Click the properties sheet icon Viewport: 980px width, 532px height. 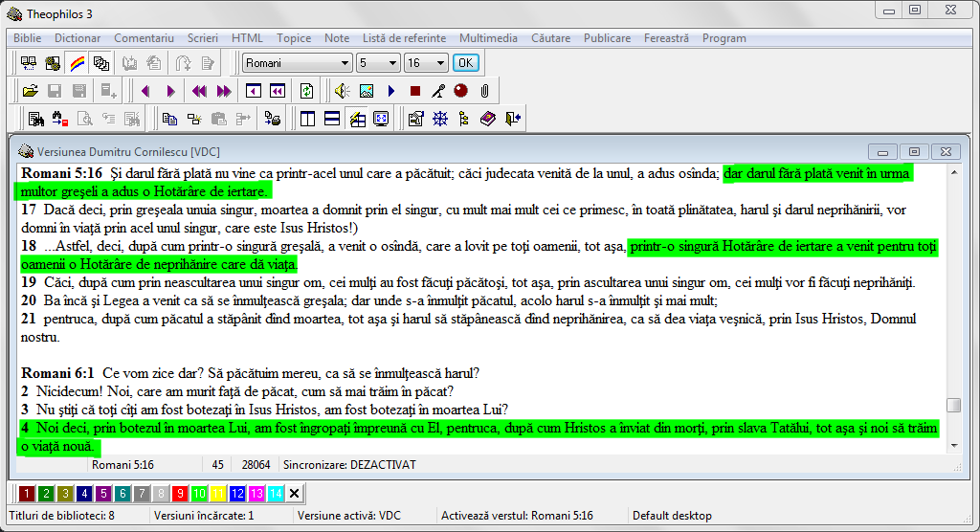click(415, 119)
